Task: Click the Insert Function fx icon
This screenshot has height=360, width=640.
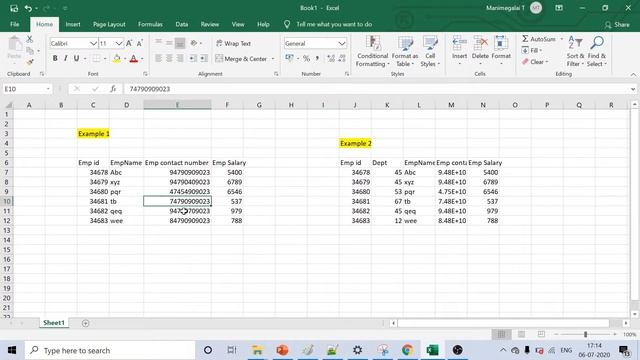Action: coord(113,89)
